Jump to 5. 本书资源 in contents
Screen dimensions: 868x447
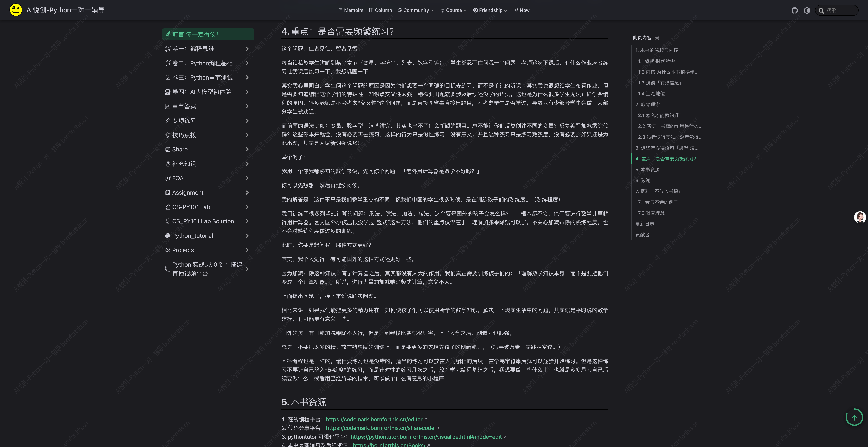[647, 170]
